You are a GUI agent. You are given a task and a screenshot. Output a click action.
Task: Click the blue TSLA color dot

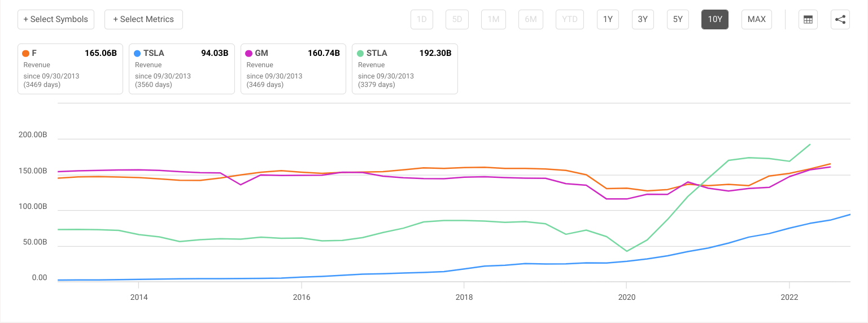(x=137, y=54)
